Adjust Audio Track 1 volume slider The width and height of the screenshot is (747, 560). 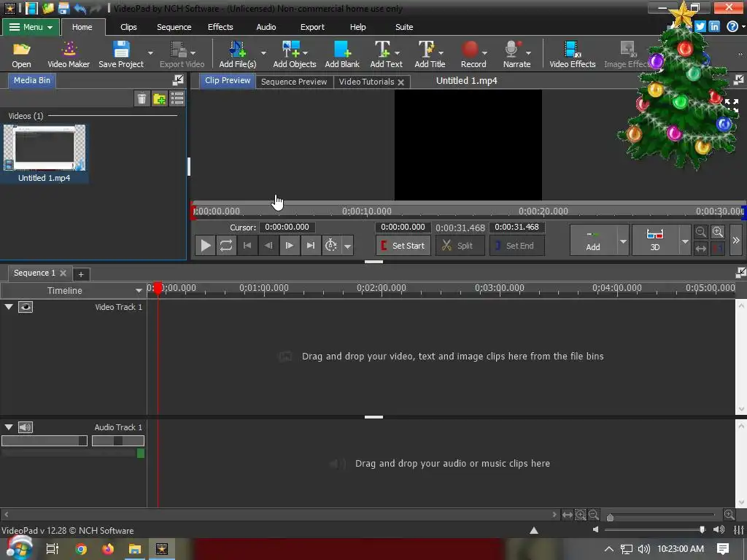coord(44,441)
